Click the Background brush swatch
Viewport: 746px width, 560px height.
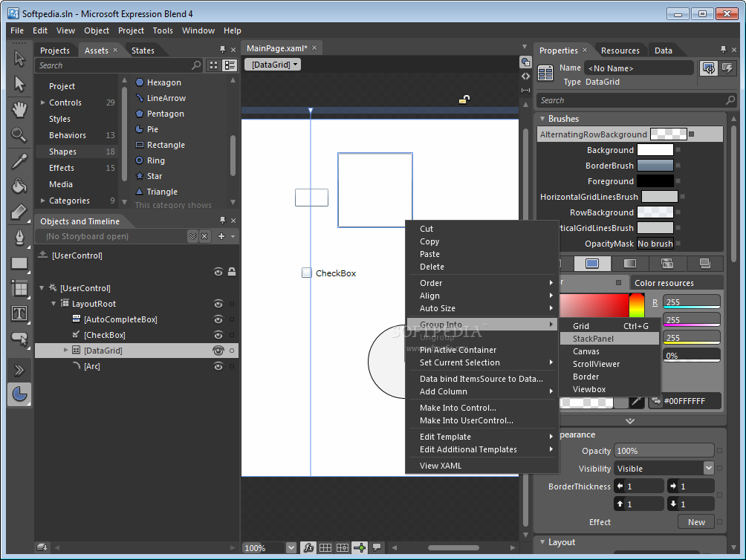coord(655,150)
